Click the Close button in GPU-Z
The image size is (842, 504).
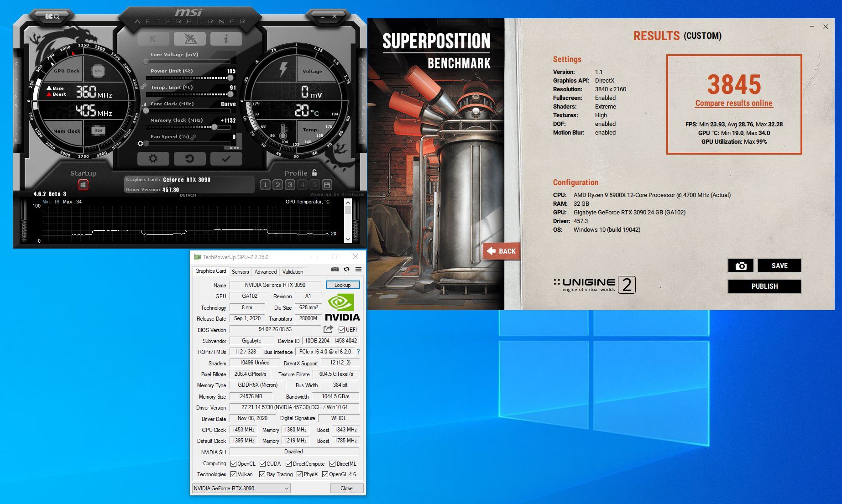(x=346, y=488)
